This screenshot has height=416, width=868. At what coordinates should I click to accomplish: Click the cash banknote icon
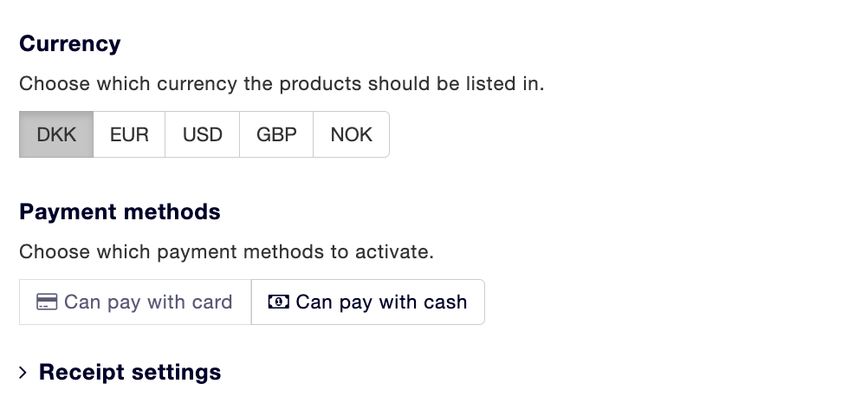(278, 302)
